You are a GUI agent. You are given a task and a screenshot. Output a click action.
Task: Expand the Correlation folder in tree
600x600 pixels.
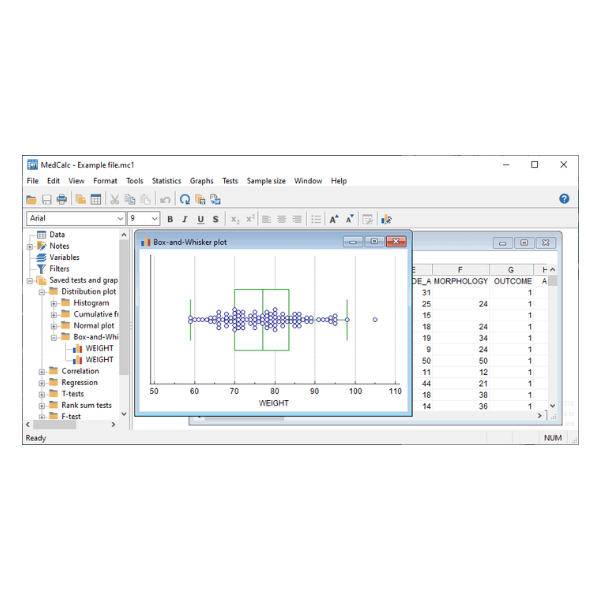point(42,371)
